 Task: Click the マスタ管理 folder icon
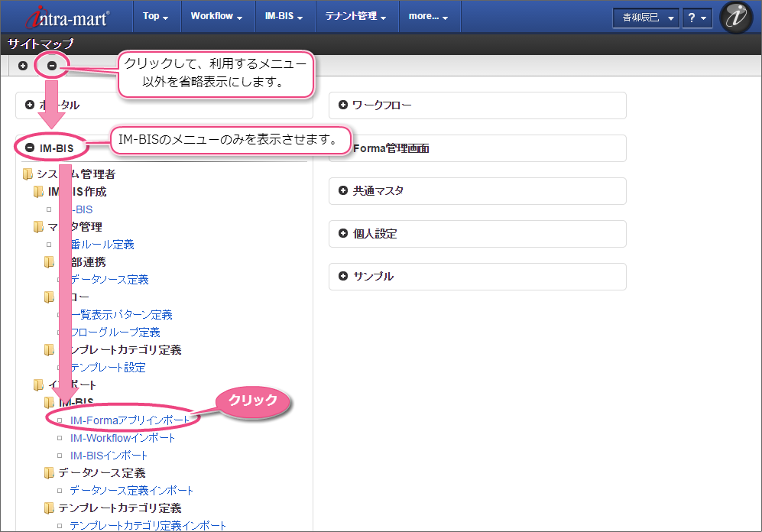pyautogui.click(x=38, y=226)
